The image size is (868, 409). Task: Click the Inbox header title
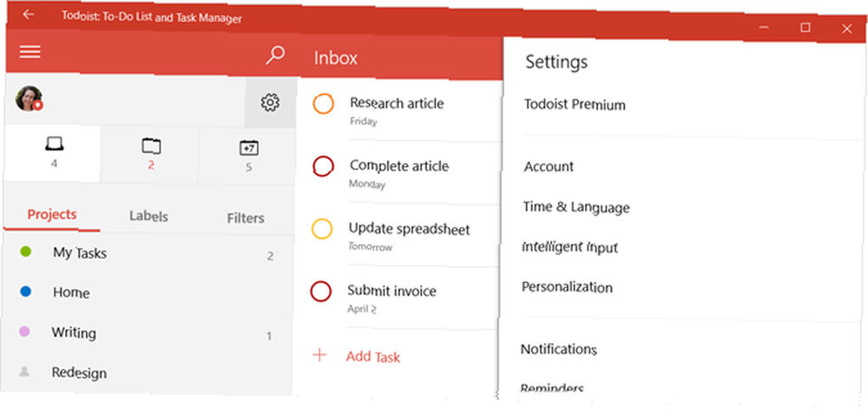point(335,57)
